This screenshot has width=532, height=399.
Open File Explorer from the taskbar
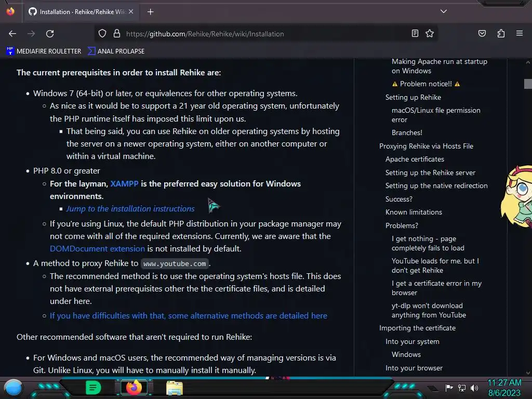175,388
